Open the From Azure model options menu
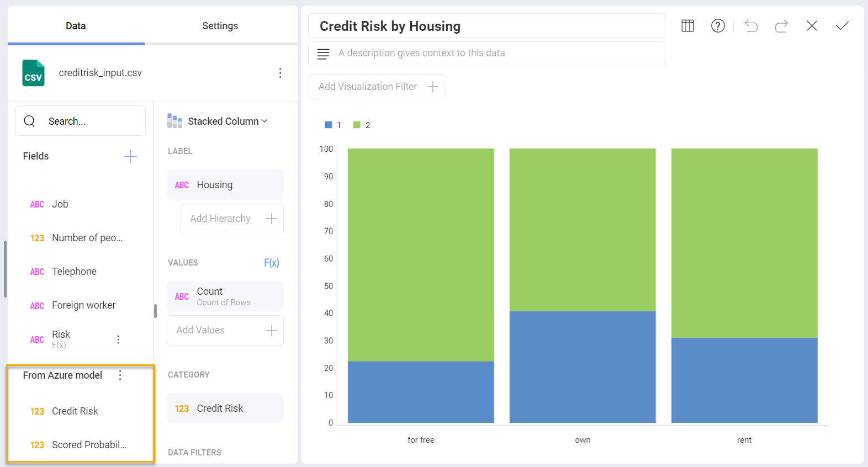868x467 pixels. point(120,375)
